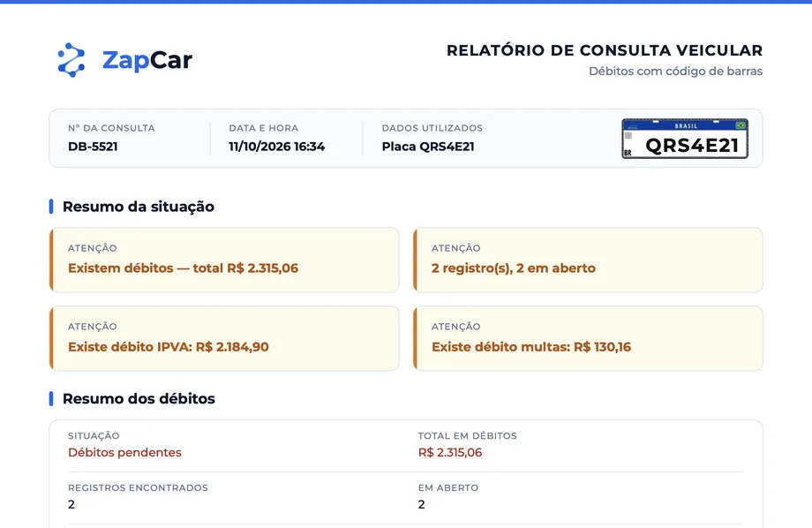Viewport: 812px width, 528px height.
Task: Click the red 'R$ 2.315,06' total value
Action: tap(450, 452)
